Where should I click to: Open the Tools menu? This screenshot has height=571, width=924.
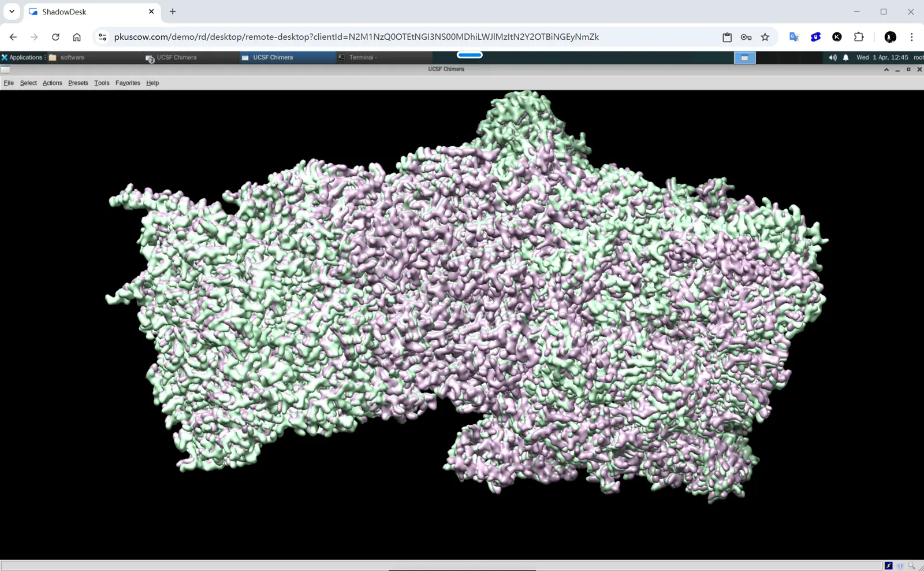pyautogui.click(x=102, y=83)
